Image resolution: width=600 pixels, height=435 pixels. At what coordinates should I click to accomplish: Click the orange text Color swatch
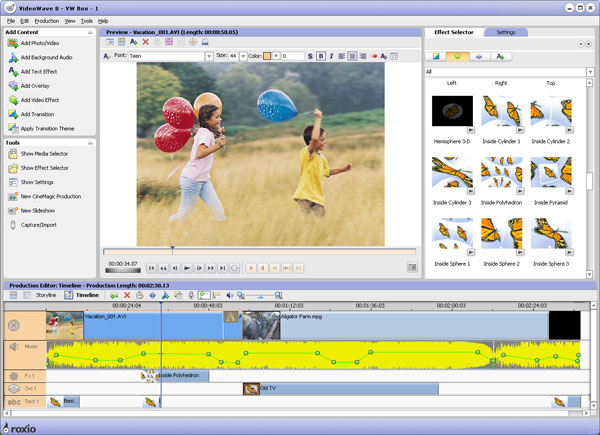point(269,56)
